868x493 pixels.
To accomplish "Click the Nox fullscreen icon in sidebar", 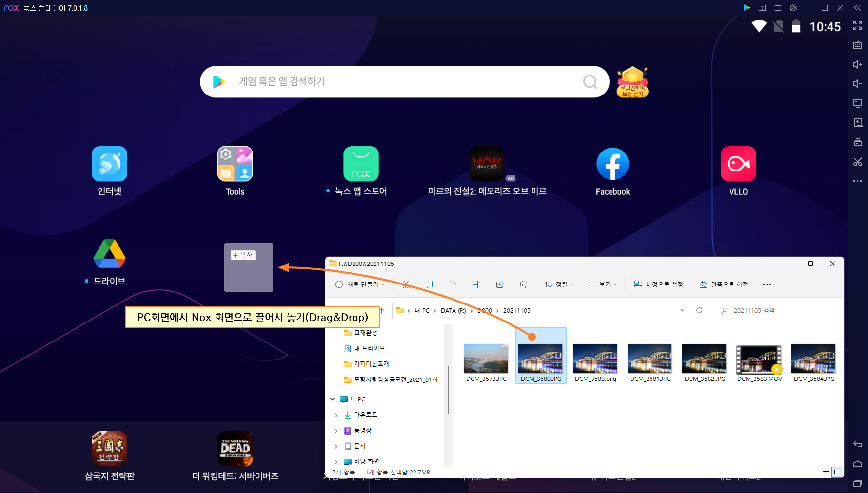I will 858,25.
